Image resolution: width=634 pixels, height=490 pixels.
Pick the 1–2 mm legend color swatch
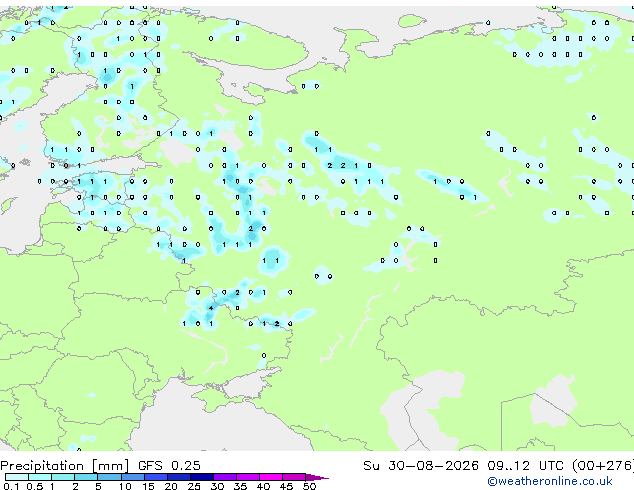pos(63,477)
